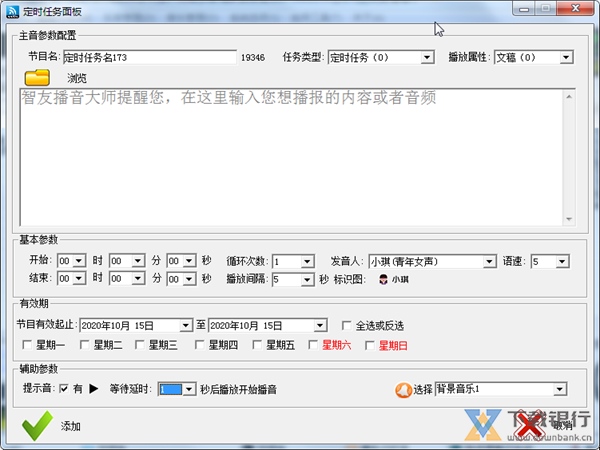Play the prompt tone preview arrow
The width and height of the screenshot is (600, 450).
(93, 389)
